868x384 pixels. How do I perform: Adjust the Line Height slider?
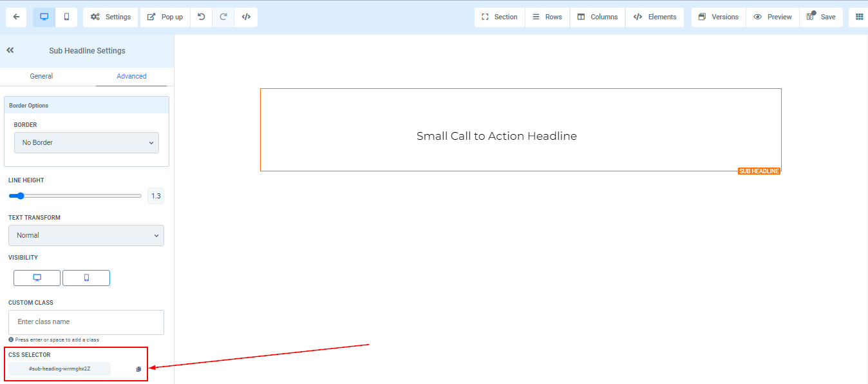(x=21, y=196)
